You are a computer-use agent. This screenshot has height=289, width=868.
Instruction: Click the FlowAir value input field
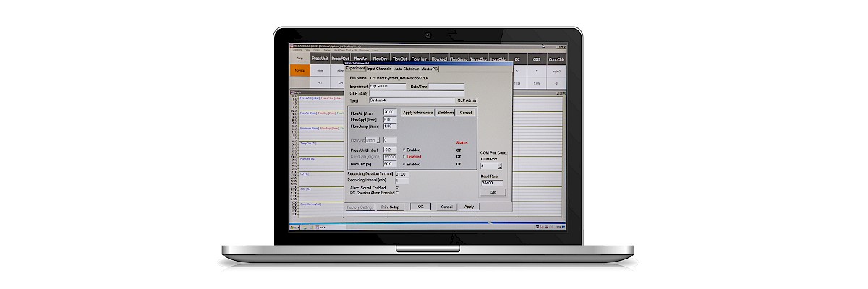(390, 113)
